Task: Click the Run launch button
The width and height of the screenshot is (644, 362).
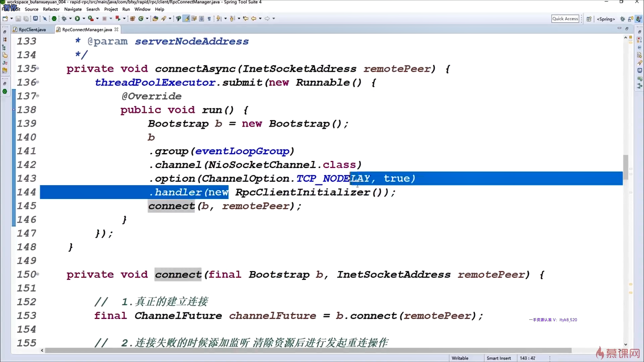Action: click(x=77, y=18)
